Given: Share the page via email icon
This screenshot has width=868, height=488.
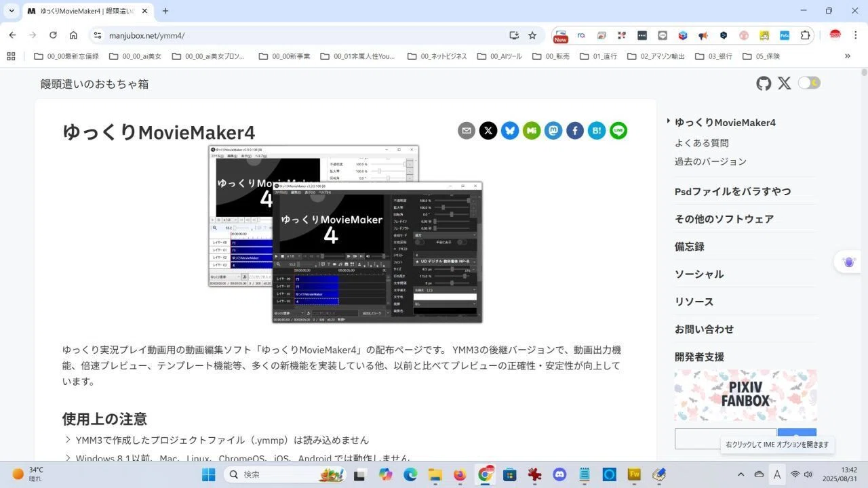Looking at the screenshot, I should pyautogui.click(x=467, y=131).
